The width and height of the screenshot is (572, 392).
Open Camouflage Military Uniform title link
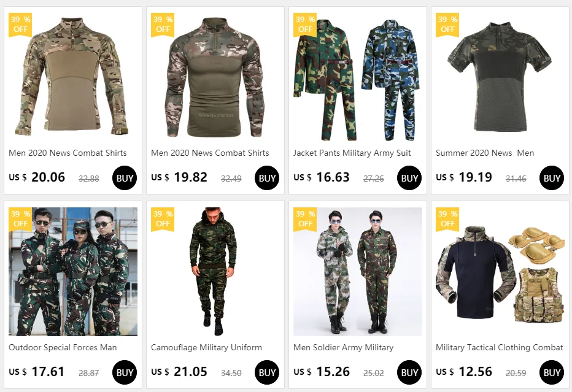[x=206, y=347]
